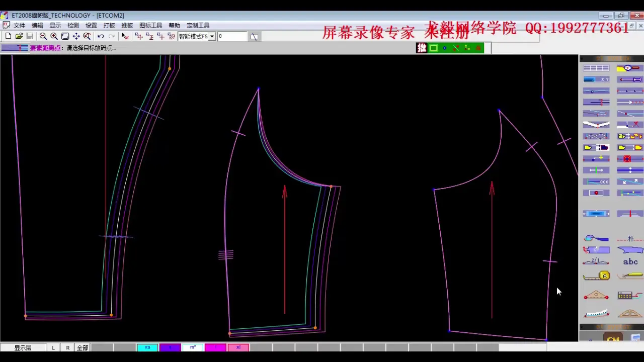Restore the previous zoom view magnifier
The image size is (644, 362).
coord(88,36)
